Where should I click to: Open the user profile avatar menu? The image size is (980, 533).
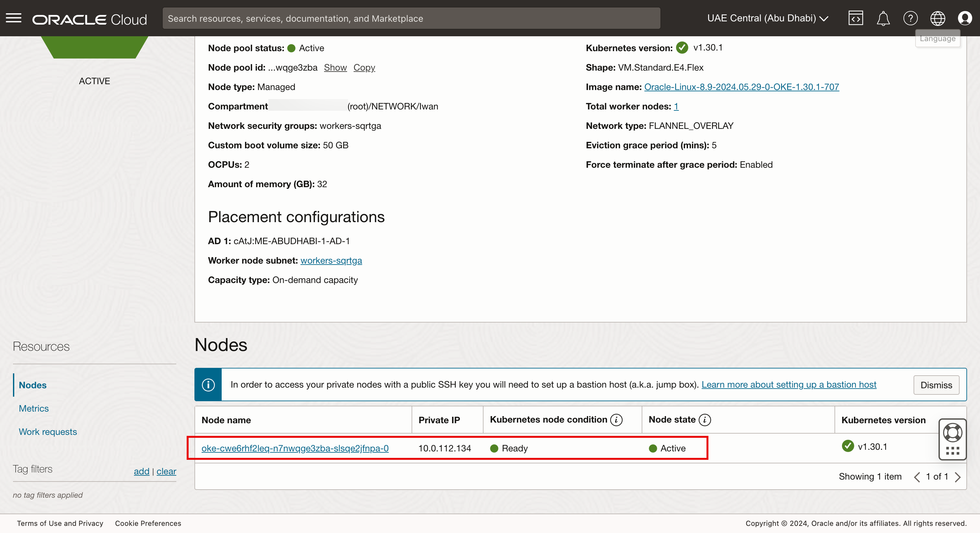[965, 18]
